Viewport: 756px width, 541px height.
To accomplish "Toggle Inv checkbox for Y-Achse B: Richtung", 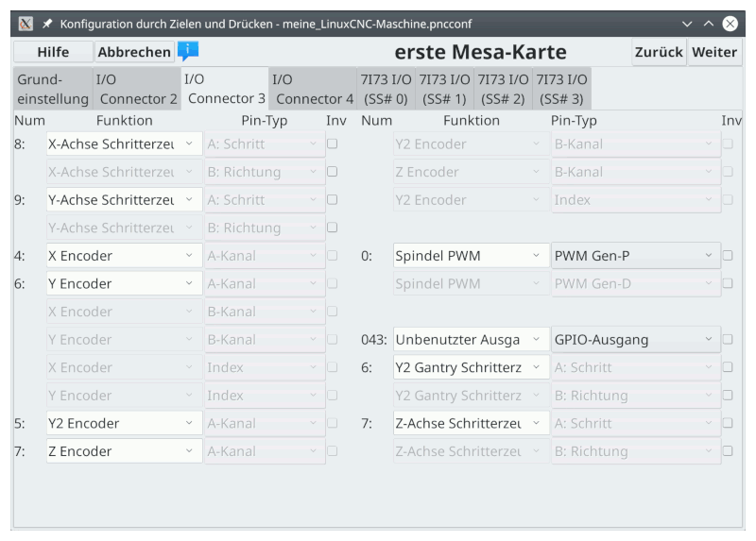I will (333, 228).
